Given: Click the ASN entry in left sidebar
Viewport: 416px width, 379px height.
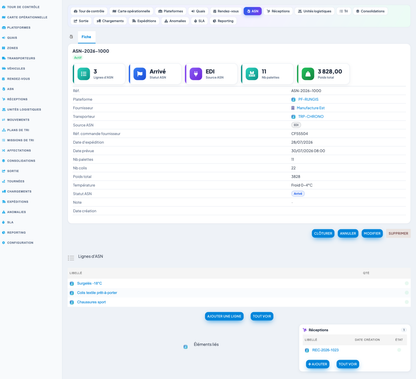Looking at the screenshot, I should pyautogui.click(x=8, y=89).
